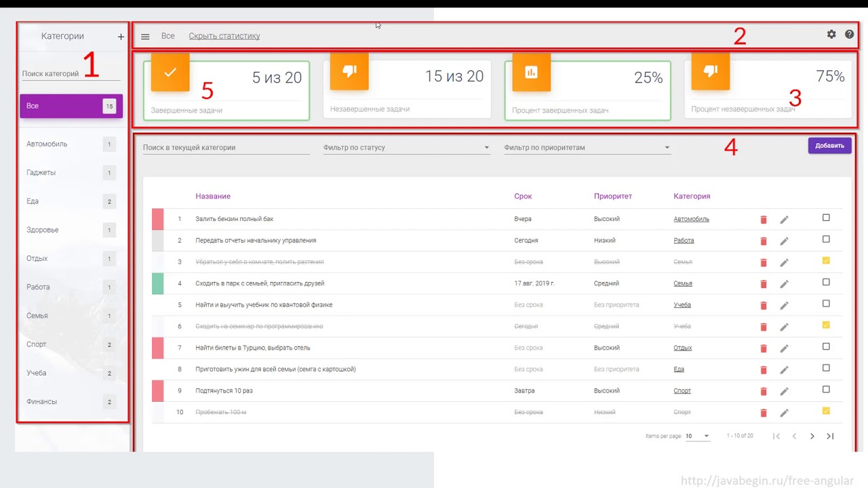The width and height of the screenshot is (868, 488).
Task: Delete task "Передать отчеты начальнику управления"
Action: point(764,241)
